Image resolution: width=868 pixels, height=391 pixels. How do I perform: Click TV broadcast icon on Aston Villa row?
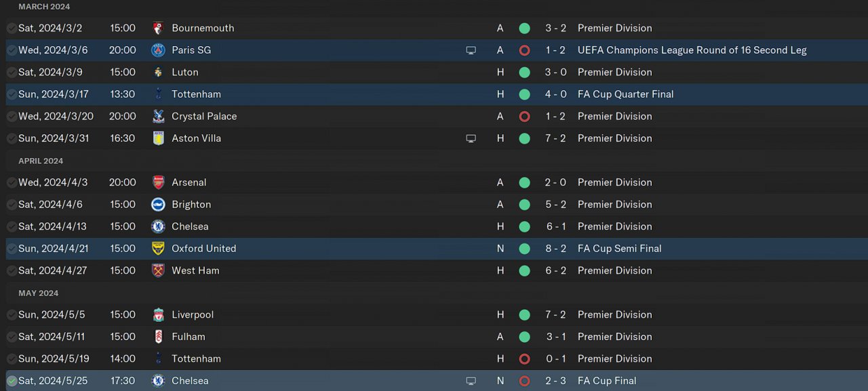click(471, 138)
